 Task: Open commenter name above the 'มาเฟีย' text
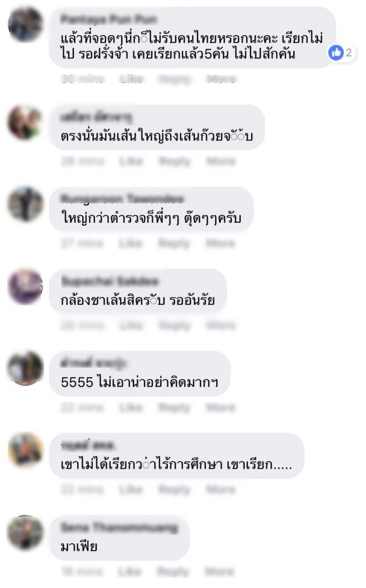(119, 527)
